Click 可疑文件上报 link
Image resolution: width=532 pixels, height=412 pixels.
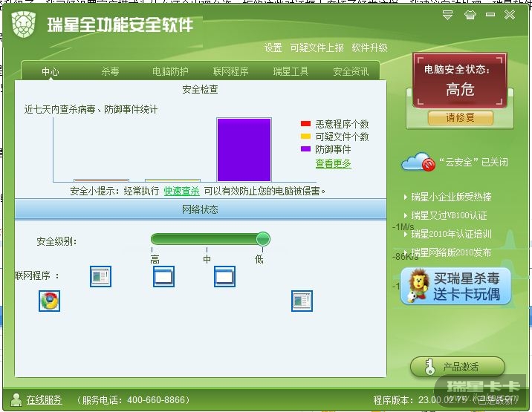tap(317, 48)
